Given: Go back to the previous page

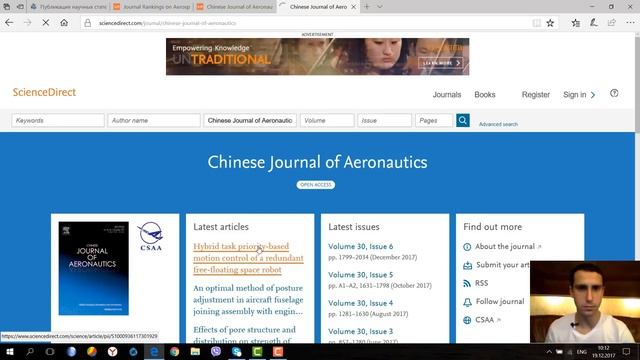Looking at the screenshot, I should pos(9,23).
